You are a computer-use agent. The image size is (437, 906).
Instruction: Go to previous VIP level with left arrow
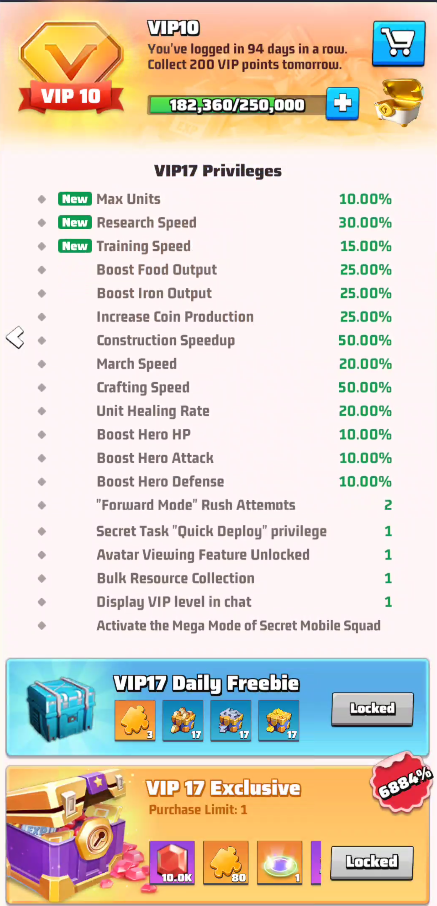(x=16, y=337)
